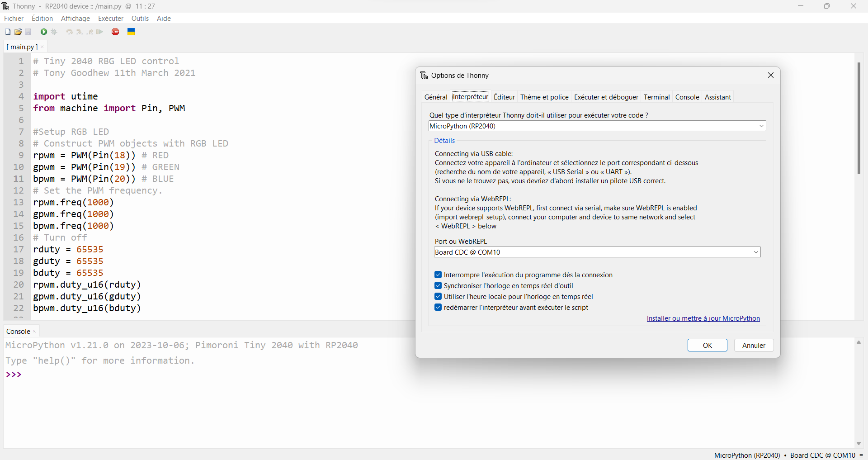Step over using the toolbar arrow icon

pyautogui.click(x=70, y=32)
